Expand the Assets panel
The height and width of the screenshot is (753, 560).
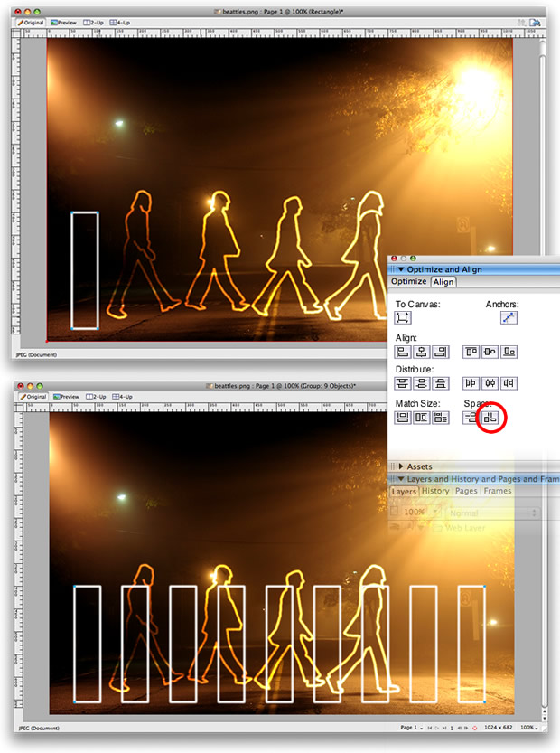[x=400, y=466]
